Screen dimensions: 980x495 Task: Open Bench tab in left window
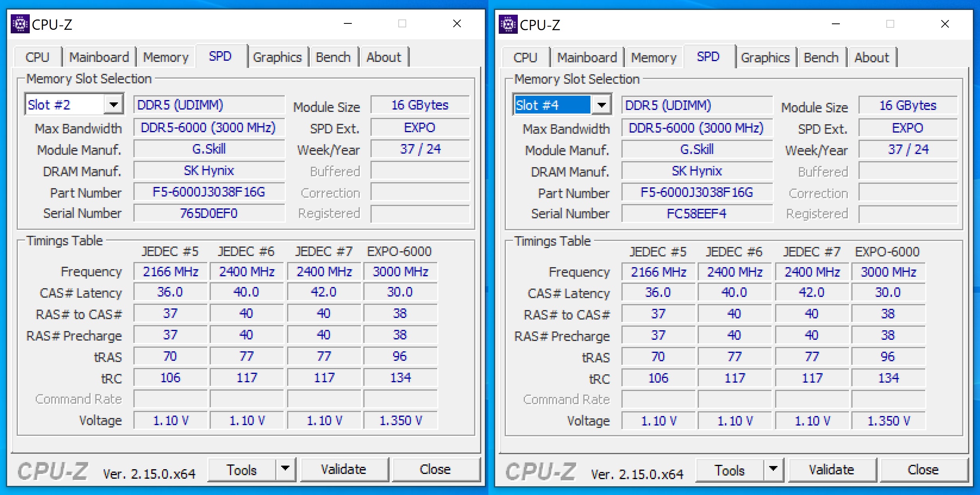(333, 57)
